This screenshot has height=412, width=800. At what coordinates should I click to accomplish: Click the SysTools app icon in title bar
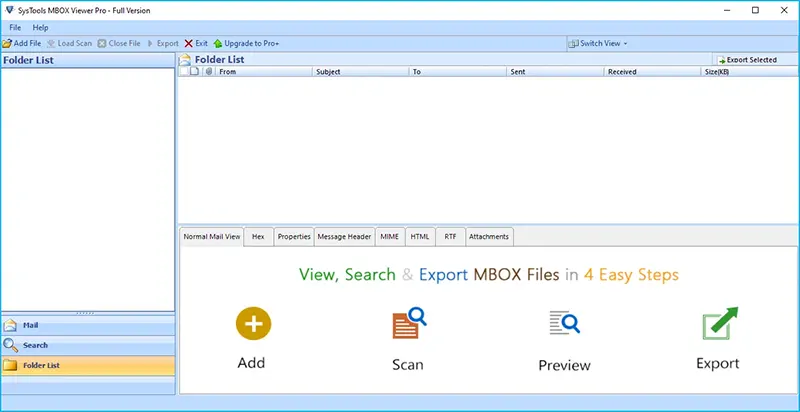[8, 10]
